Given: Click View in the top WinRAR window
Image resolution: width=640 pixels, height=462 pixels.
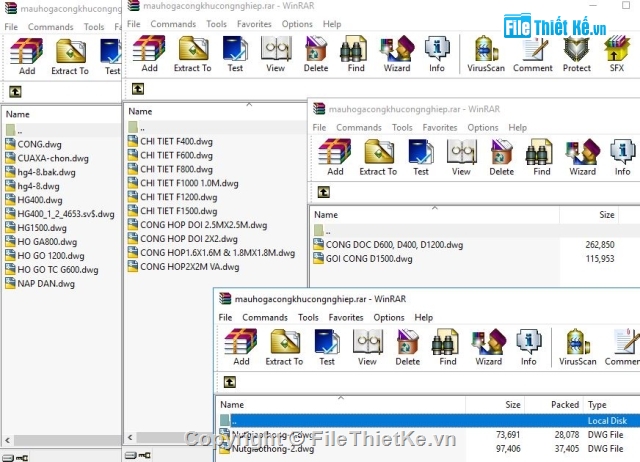Looking at the screenshot, I should (x=276, y=54).
